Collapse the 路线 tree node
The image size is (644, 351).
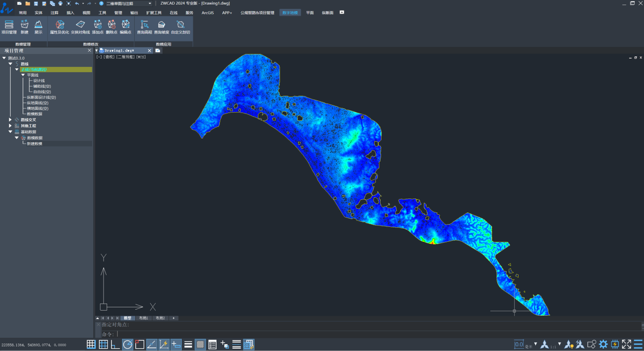pyautogui.click(x=10, y=64)
